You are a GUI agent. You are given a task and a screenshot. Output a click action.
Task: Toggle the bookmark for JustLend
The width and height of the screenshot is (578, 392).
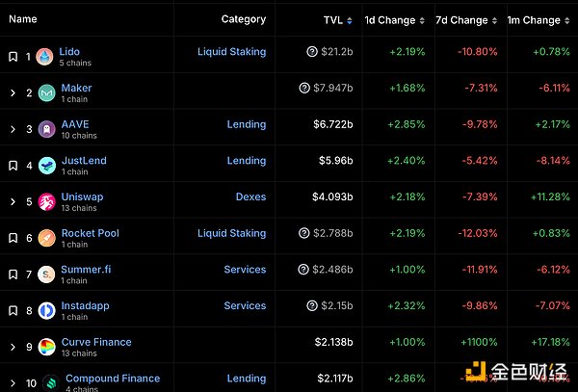point(13,166)
